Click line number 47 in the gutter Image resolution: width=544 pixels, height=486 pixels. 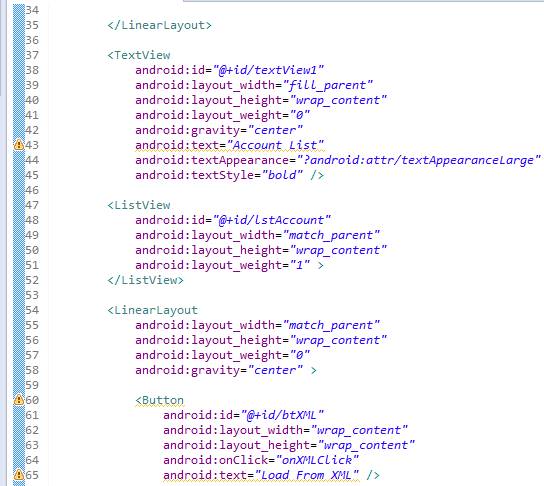[x=32, y=205]
